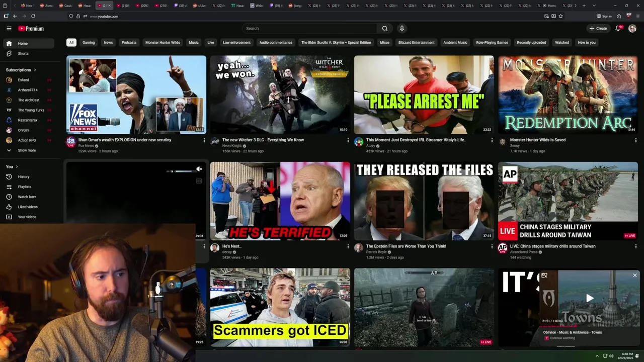Close the Oblivion miniplayer popup
Screen dimensions: 644x362
coord(635,275)
